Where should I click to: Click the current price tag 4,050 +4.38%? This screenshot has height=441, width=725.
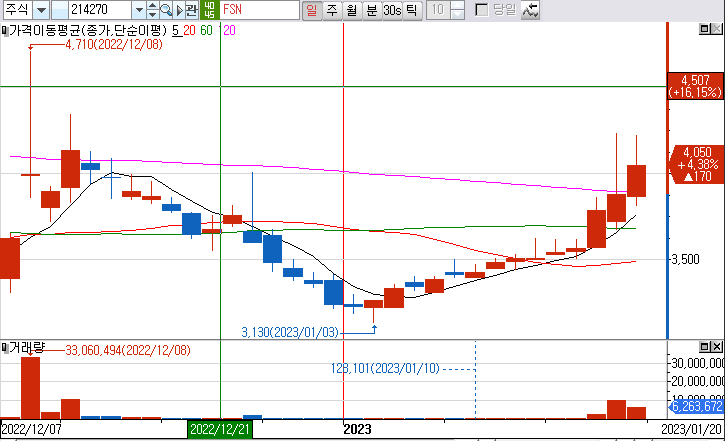(x=697, y=164)
